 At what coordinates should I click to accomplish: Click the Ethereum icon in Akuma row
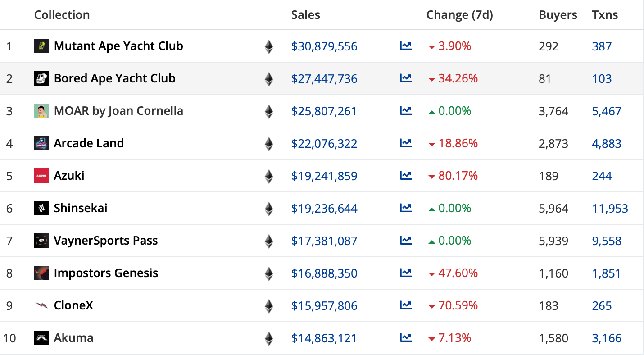[x=269, y=339]
